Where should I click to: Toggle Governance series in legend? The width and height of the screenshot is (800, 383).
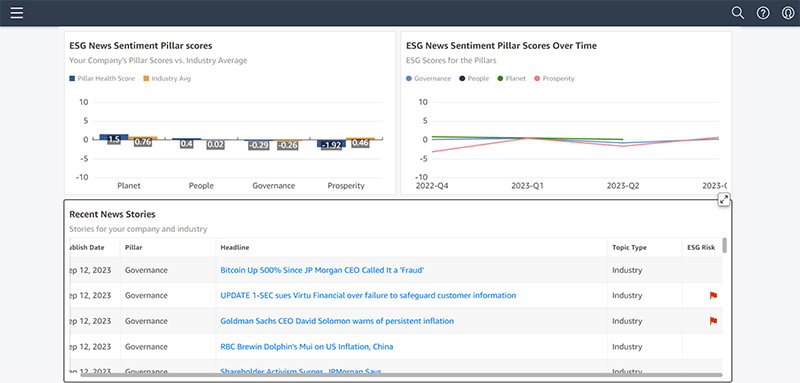[429, 79]
